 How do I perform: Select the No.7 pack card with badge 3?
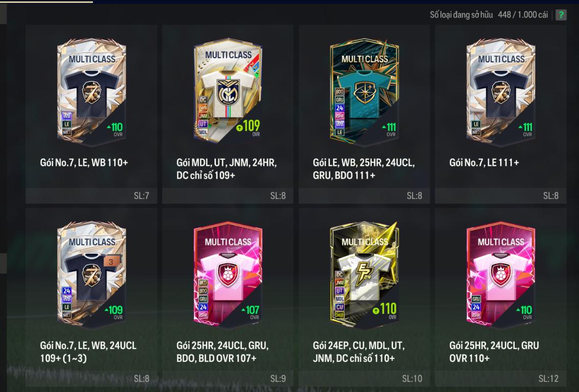tap(91, 275)
